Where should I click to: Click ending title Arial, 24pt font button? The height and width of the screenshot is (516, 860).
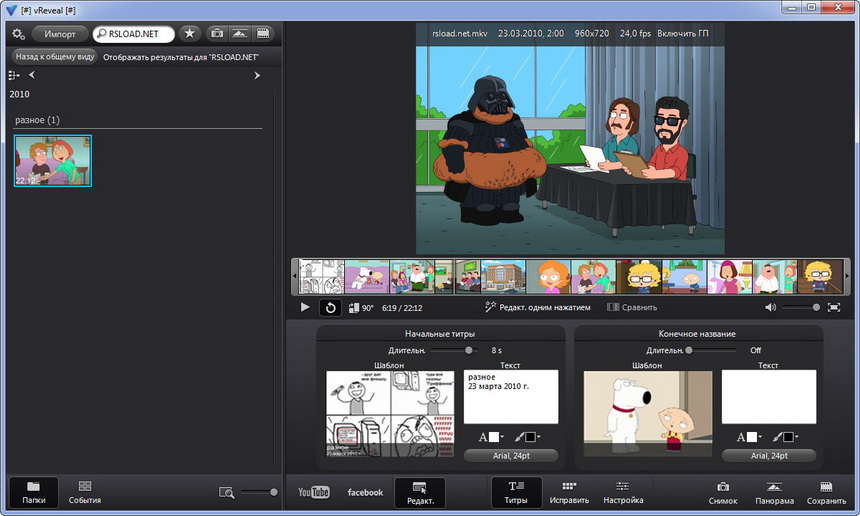[768, 456]
